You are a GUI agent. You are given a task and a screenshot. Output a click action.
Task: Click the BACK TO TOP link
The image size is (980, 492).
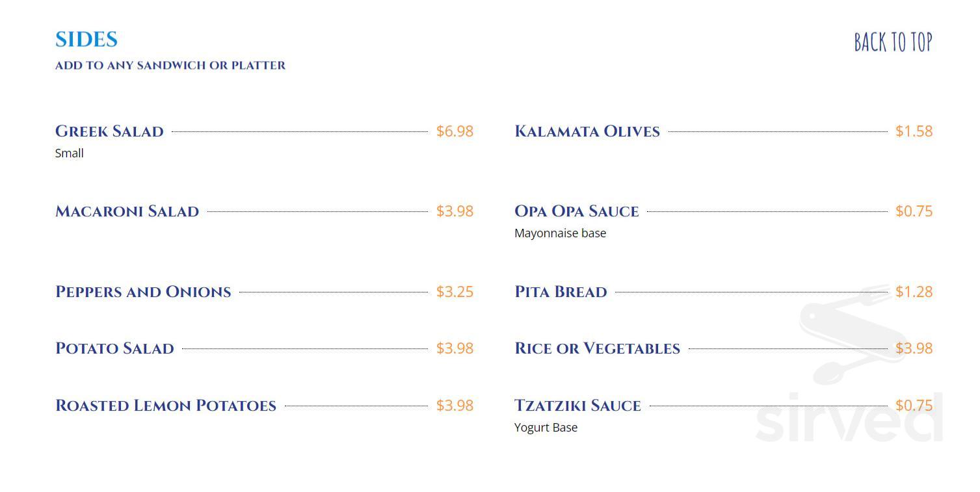click(893, 42)
